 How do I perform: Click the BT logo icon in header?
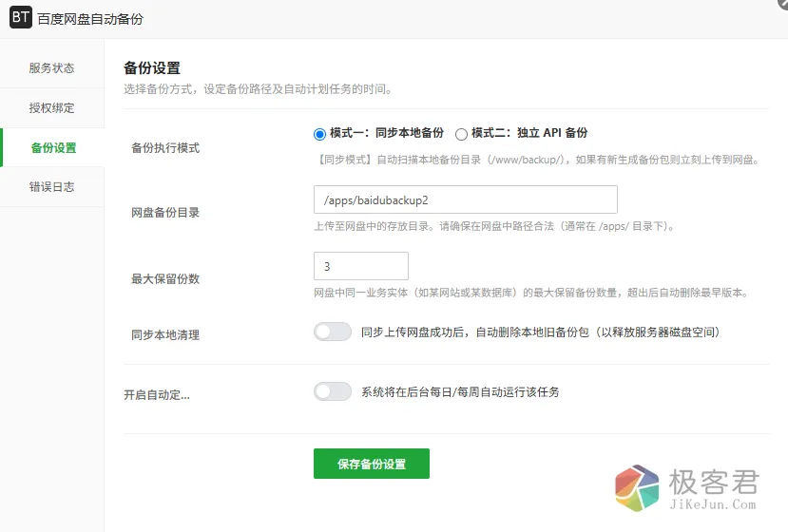coord(21,18)
